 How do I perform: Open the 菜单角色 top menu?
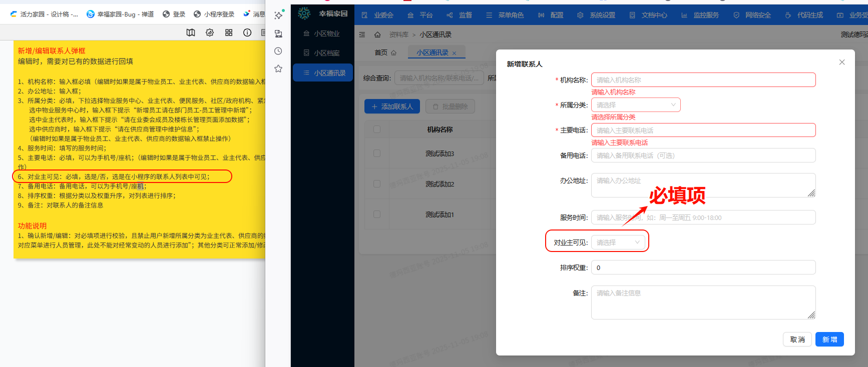[x=505, y=15]
